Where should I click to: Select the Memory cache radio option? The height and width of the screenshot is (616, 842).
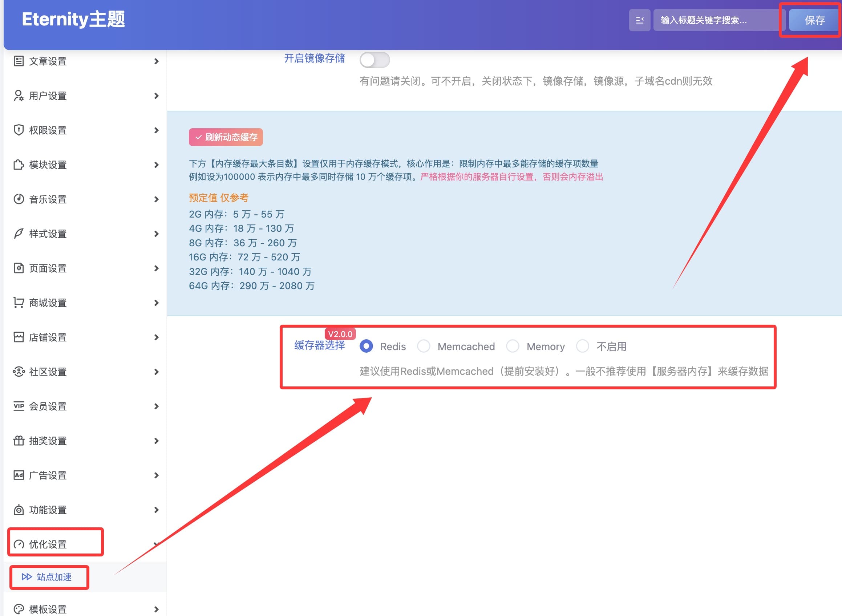(x=513, y=346)
